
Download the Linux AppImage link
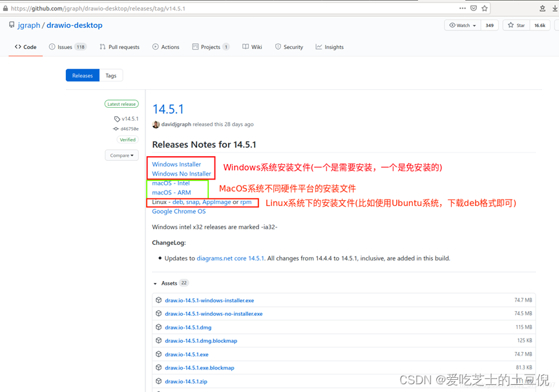[x=216, y=202]
